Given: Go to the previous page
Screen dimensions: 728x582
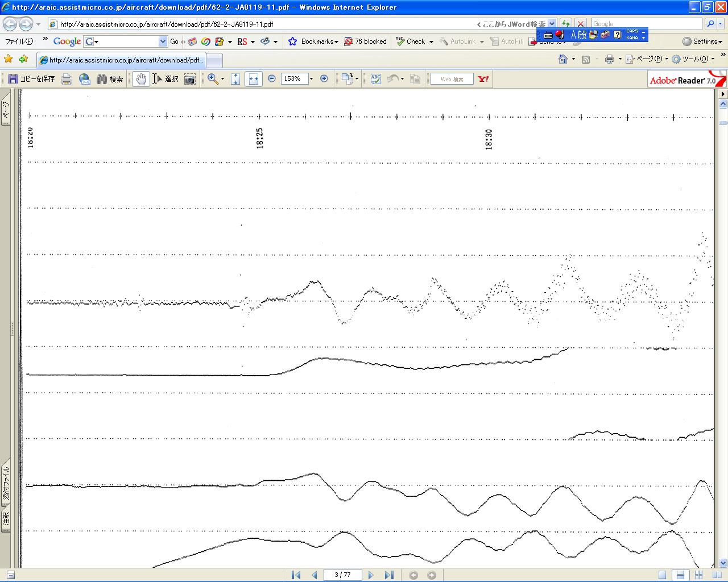Looking at the screenshot, I should [315, 575].
